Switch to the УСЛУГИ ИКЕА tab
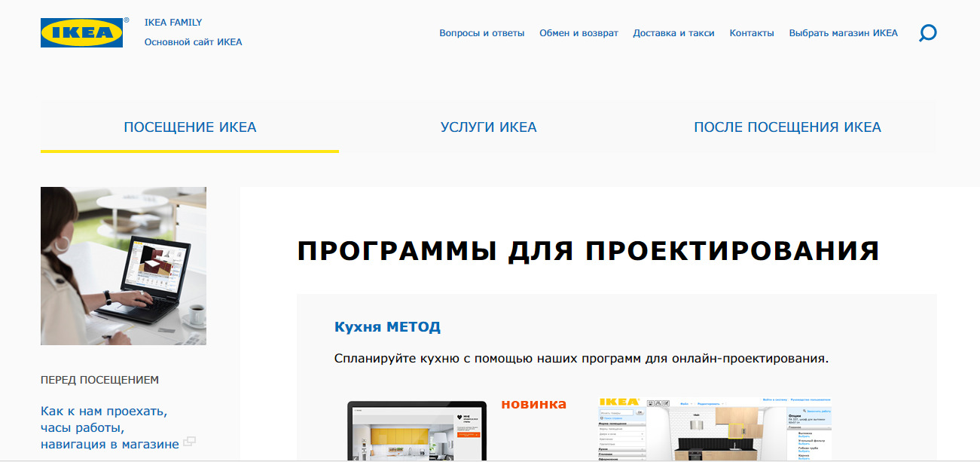The height and width of the screenshot is (462, 980). (488, 127)
